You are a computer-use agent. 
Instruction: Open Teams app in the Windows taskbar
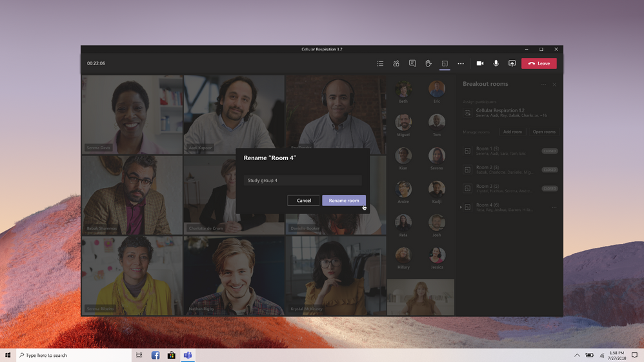188,355
